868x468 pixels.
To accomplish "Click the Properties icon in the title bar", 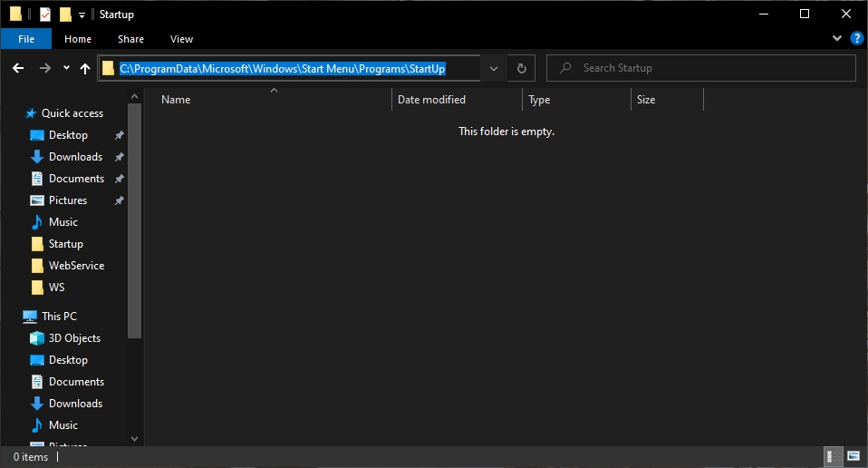I will point(45,15).
